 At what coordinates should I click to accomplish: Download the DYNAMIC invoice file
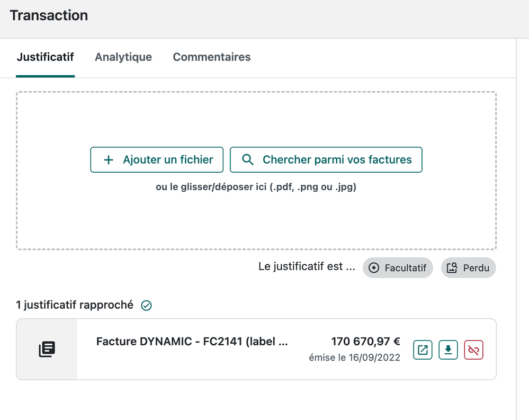click(x=449, y=350)
